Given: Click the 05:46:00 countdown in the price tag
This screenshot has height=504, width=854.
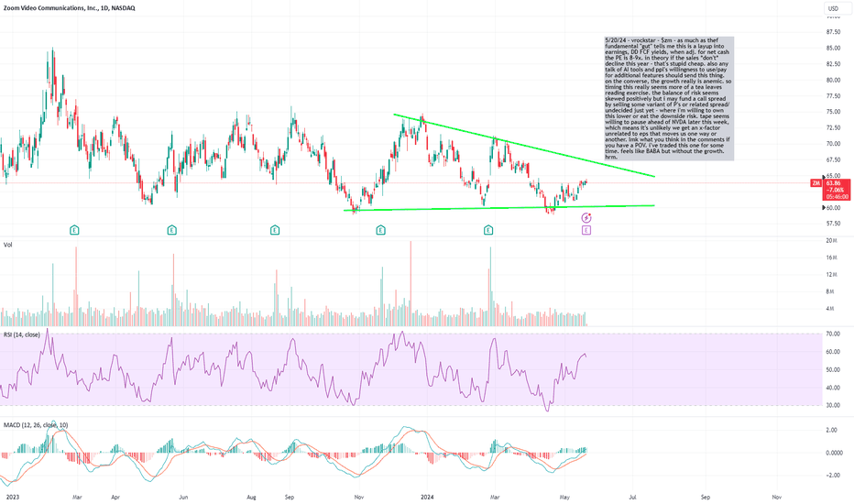Looking at the screenshot, I should (837, 197).
